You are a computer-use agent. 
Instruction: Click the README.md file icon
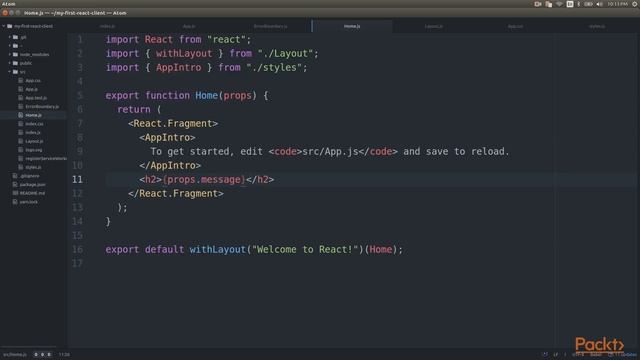tap(15, 193)
